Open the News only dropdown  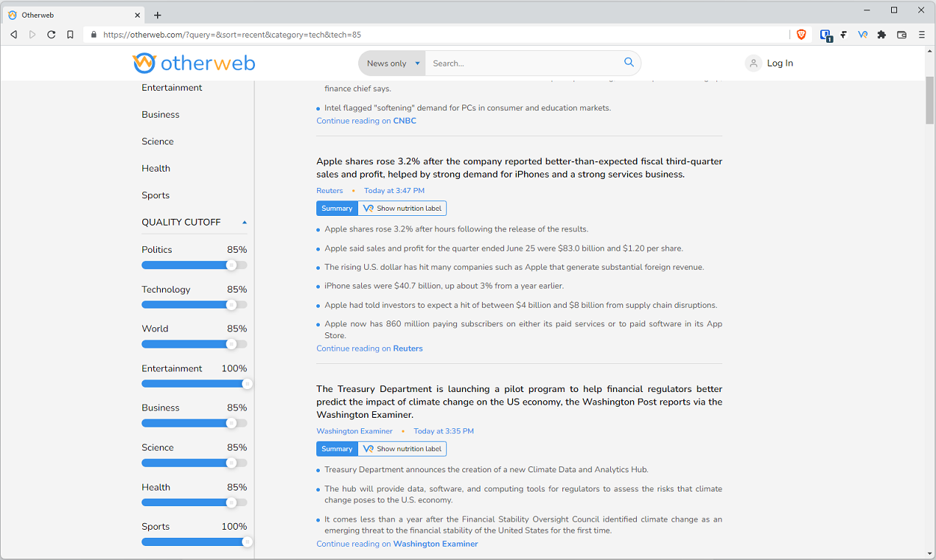pyautogui.click(x=393, y=63)
